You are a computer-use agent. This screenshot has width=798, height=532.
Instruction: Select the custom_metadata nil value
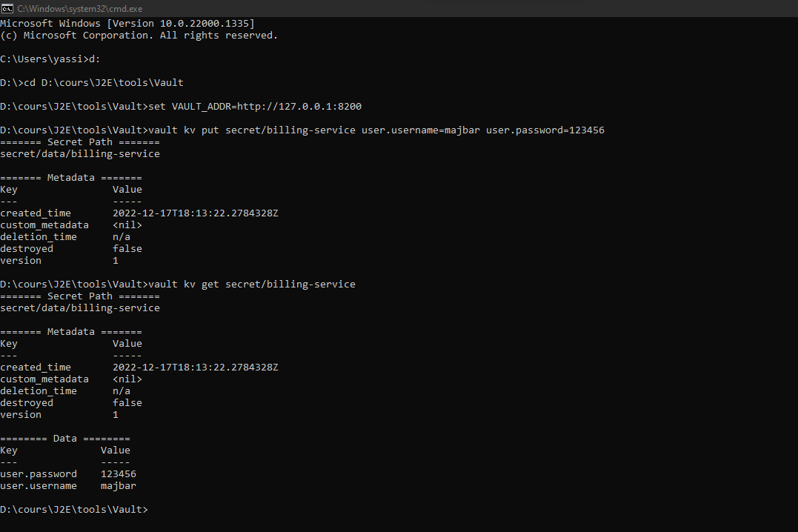coord(127,225)
